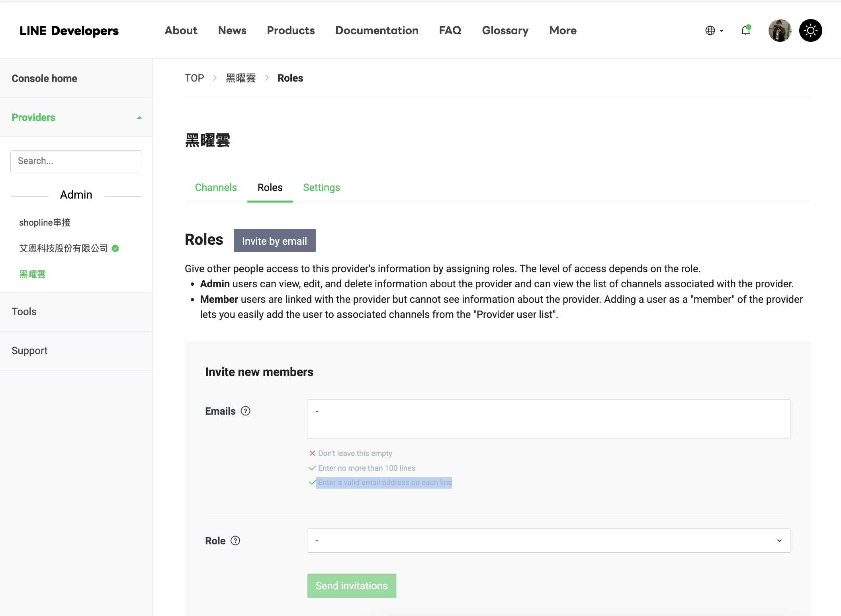
Task: Switch to the Settings tab
Action: click(x=321, y=187)
